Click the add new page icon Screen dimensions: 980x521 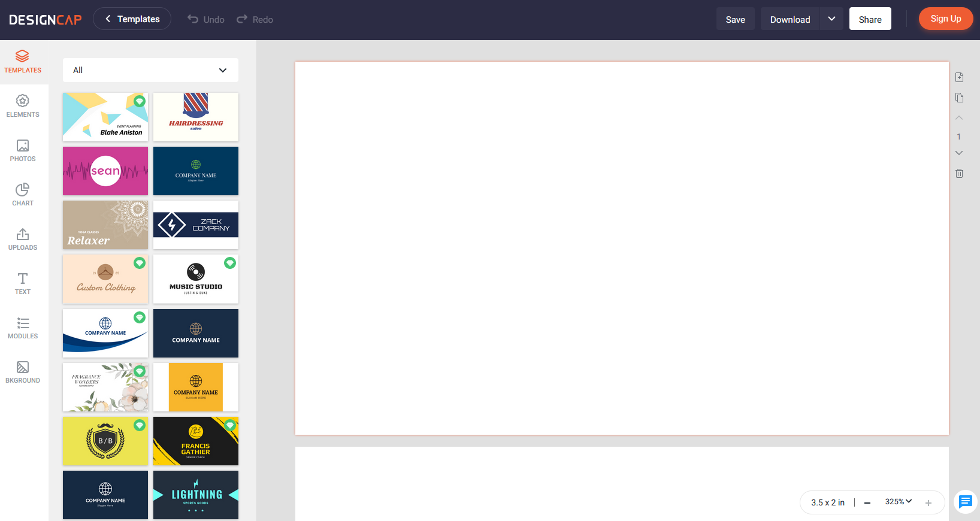(x=959, y=77)
